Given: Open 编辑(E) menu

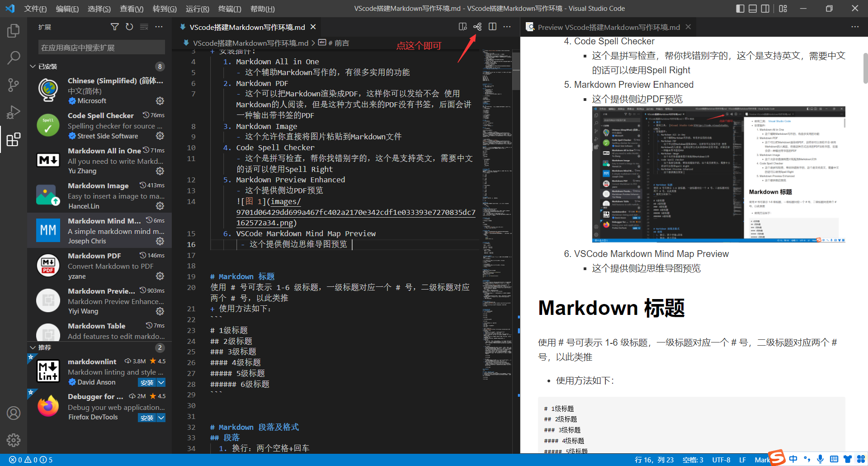Looking at the screenshot, I should [67, 9].
